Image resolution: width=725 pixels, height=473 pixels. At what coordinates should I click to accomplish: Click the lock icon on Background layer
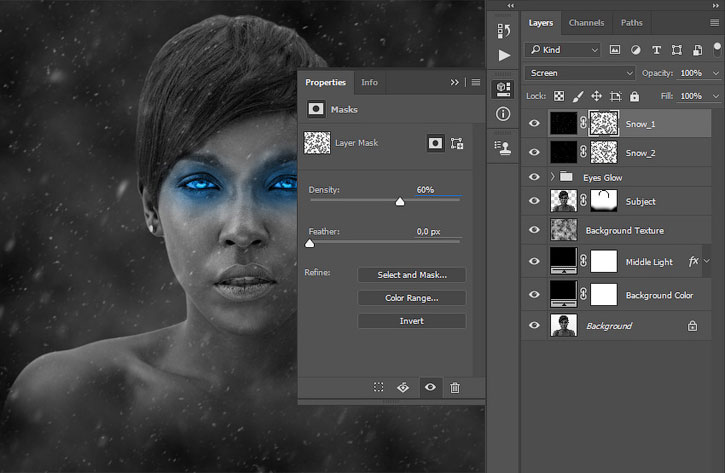coord(692,326)
